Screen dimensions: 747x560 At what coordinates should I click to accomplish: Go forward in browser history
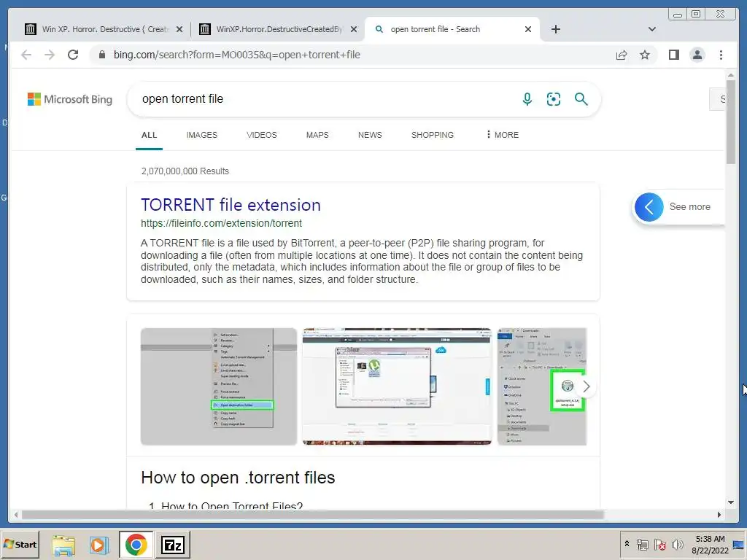click(50, 55)
